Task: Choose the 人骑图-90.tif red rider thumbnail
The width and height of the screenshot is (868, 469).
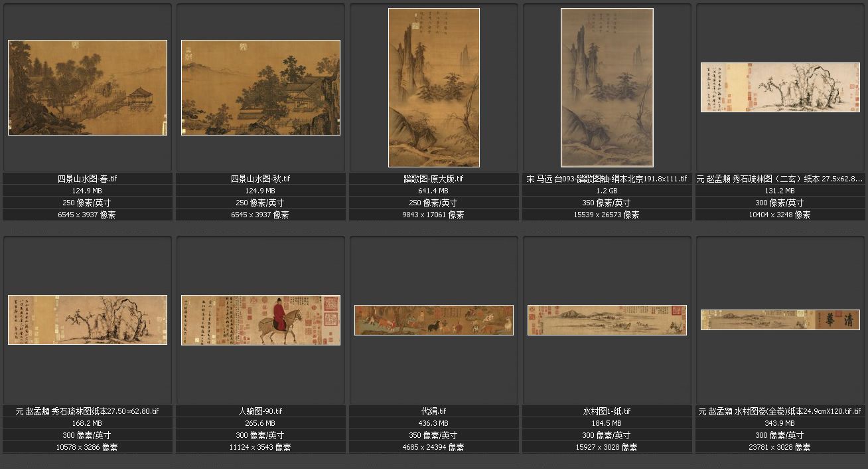Action: coord(261,320)
